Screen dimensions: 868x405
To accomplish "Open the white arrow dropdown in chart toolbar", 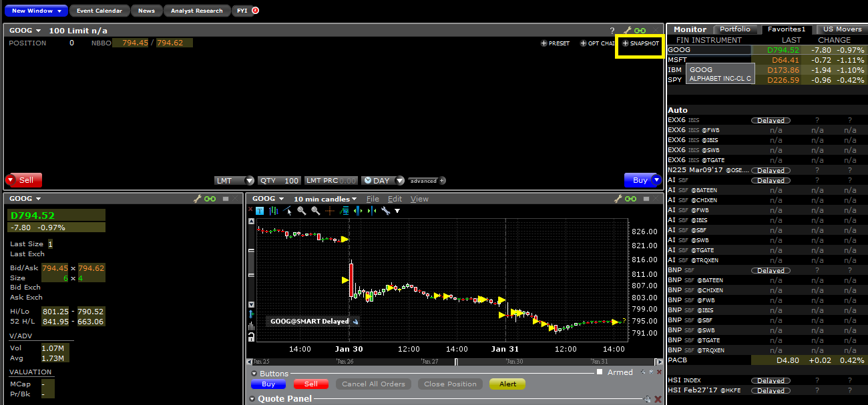I will point(397,211).
